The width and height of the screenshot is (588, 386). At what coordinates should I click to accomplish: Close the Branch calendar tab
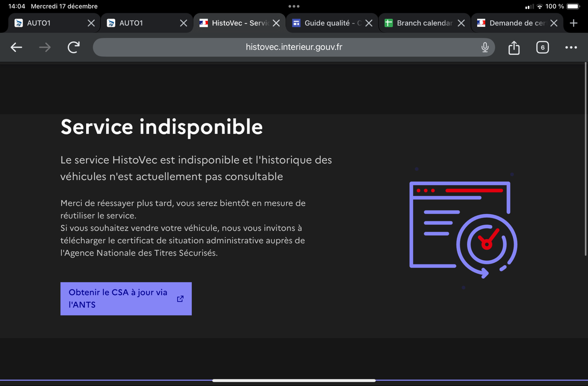pyautogui.click(x=461, y=23)
